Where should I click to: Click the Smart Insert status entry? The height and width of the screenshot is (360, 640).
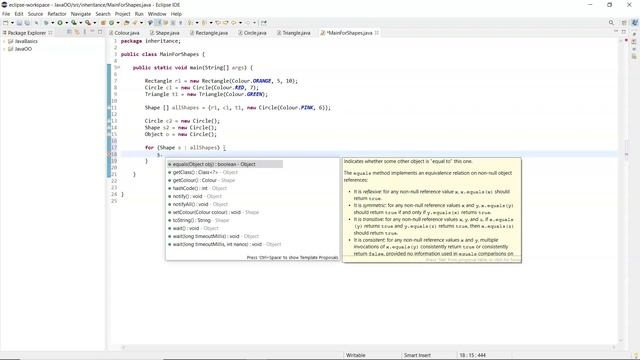click(417, 355)
